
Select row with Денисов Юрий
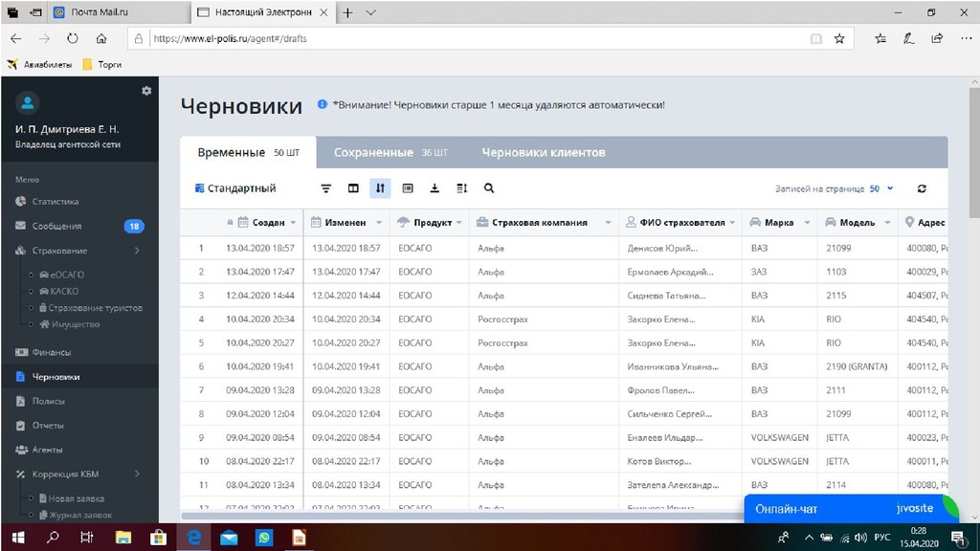pos(564,248)
